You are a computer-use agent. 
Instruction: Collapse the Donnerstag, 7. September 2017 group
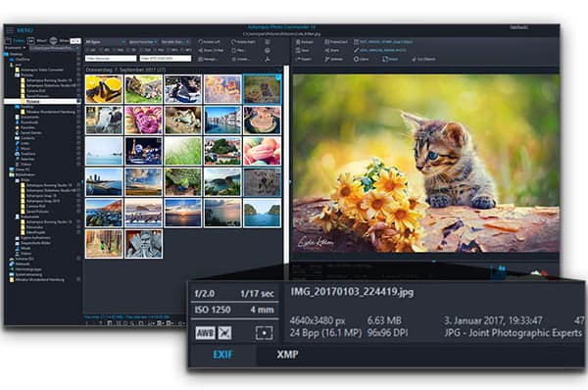click(x=279, y=70)
